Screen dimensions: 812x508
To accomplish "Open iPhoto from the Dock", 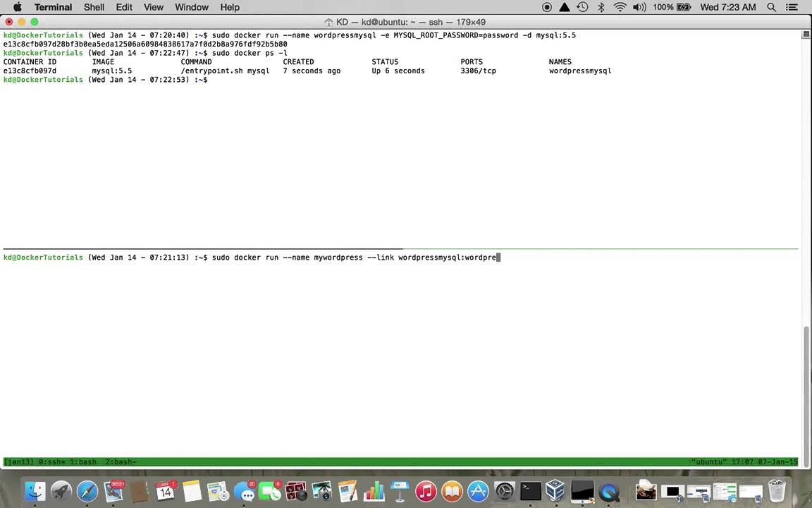I will (x=321, y=491).
